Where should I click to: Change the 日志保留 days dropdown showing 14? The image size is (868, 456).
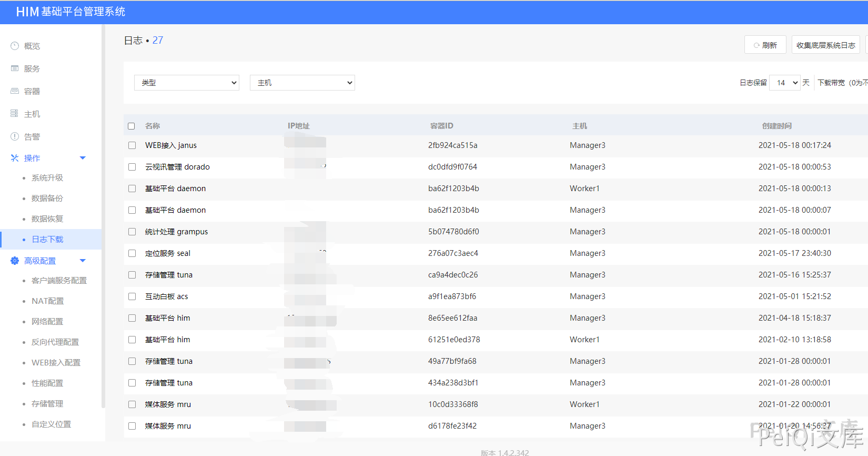point(785,83)
